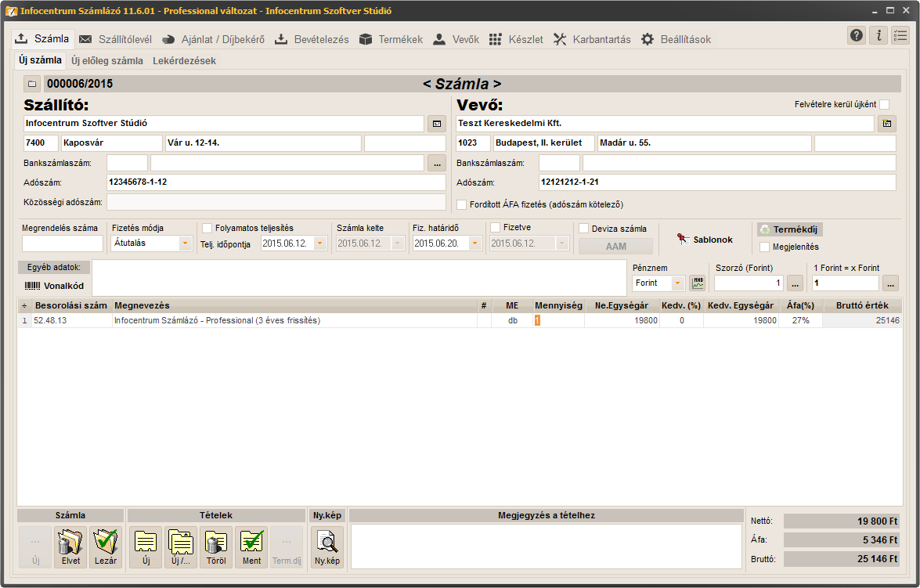920x588 pixels.
Task: Open the Számla main tab
Action: [x=43, y=38]
